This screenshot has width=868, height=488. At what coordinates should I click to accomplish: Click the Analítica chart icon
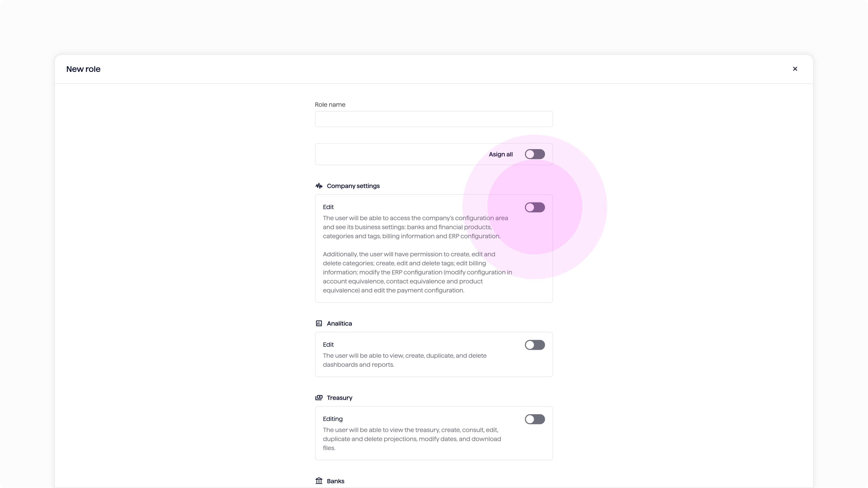tap(319, 323)
